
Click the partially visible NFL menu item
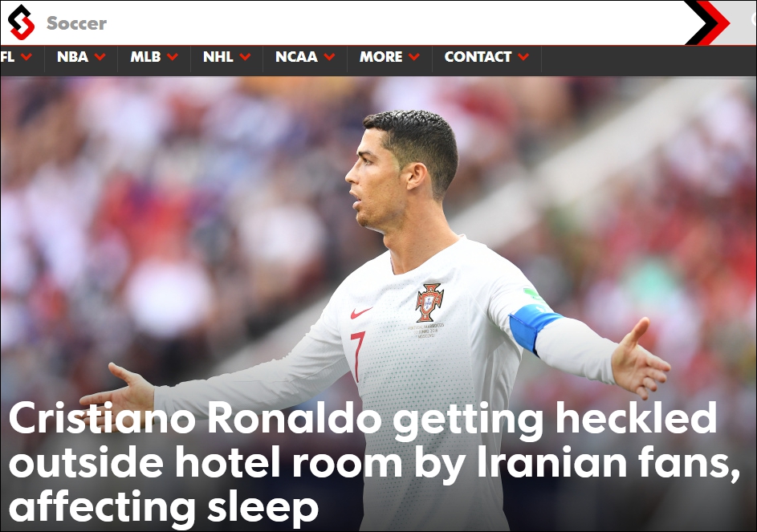7,57
